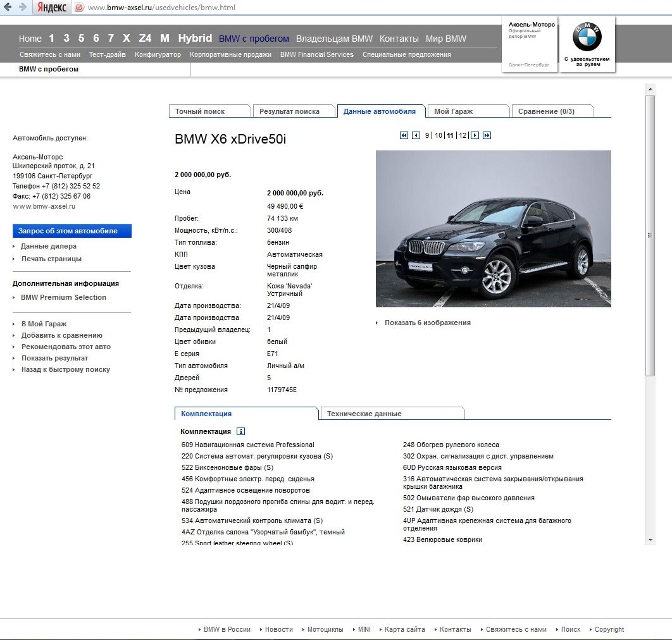Open the footer Copyright link
Screen dimensions: 672x640
[x=609, y=629]
